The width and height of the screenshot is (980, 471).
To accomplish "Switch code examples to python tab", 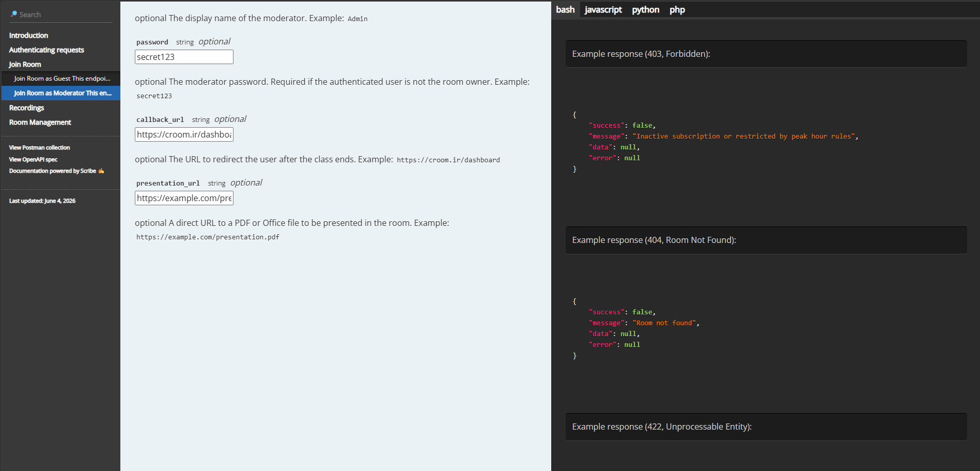I will (645, 10).
